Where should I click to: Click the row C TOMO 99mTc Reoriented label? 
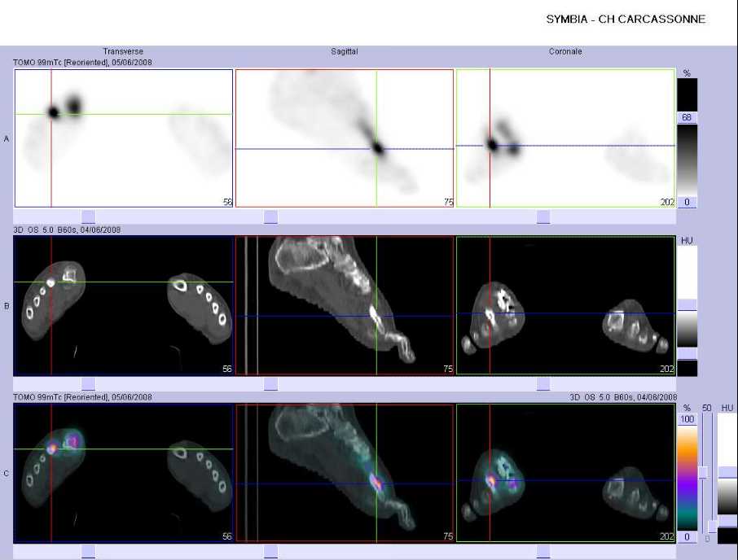(x=82, y=397)
